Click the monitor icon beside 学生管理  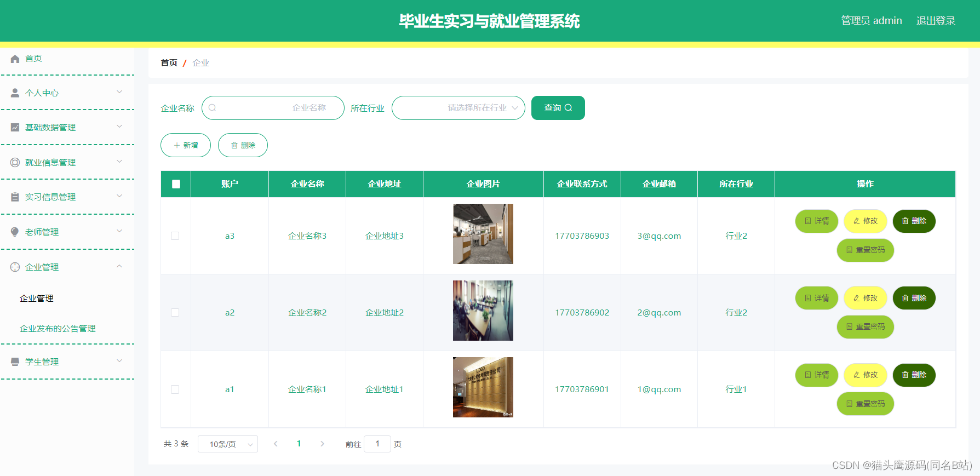point(15,362)
